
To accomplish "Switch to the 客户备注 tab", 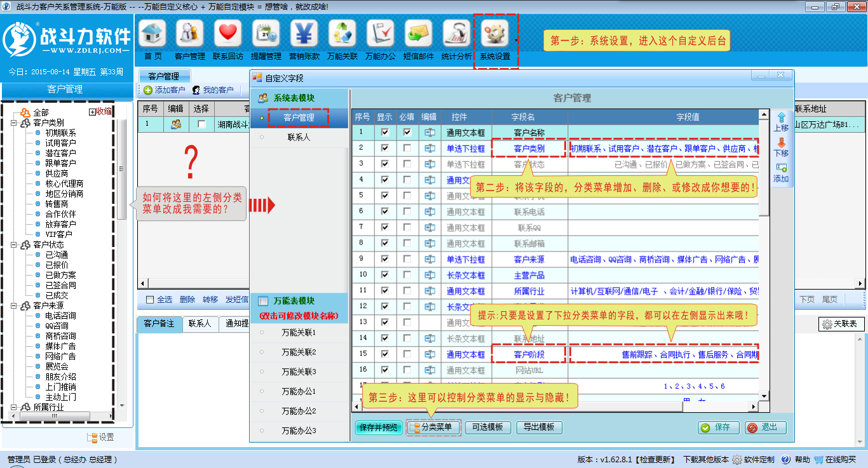I will click(159, 324).
